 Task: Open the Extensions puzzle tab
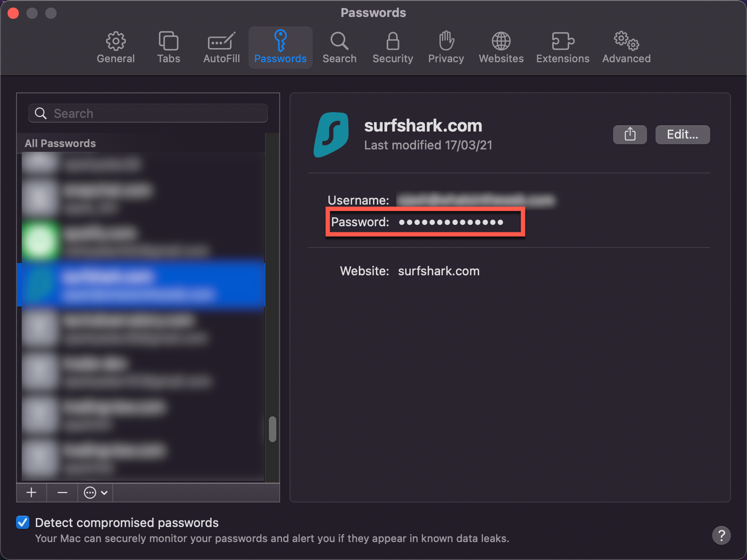click(563, 48)
